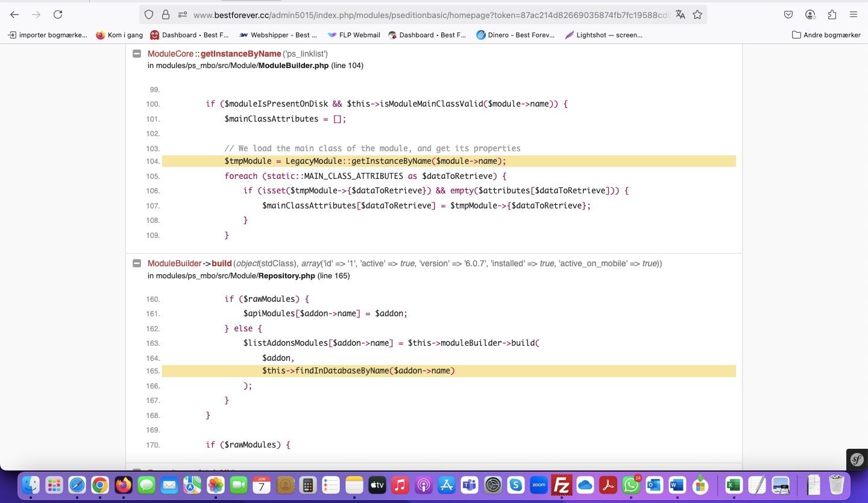Open Notes from the Dock

354,485
